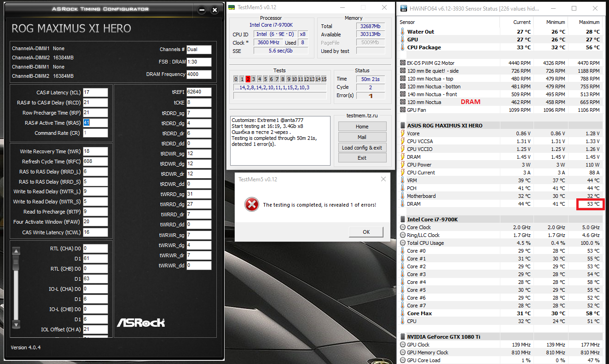609x364 pixels.
Task: Click the HWiNFO64 title bar icon
Action: (x=404, y=8)
